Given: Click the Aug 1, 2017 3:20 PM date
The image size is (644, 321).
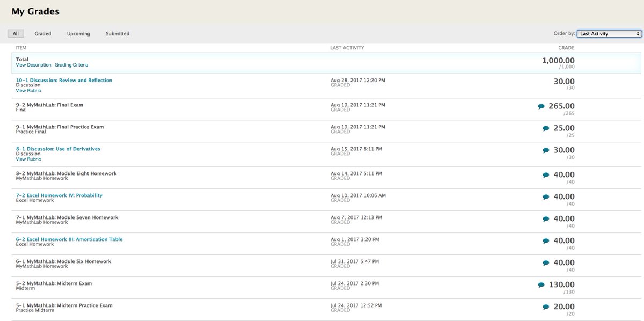Looking at the screenshot, I should [x=355, y=239].
